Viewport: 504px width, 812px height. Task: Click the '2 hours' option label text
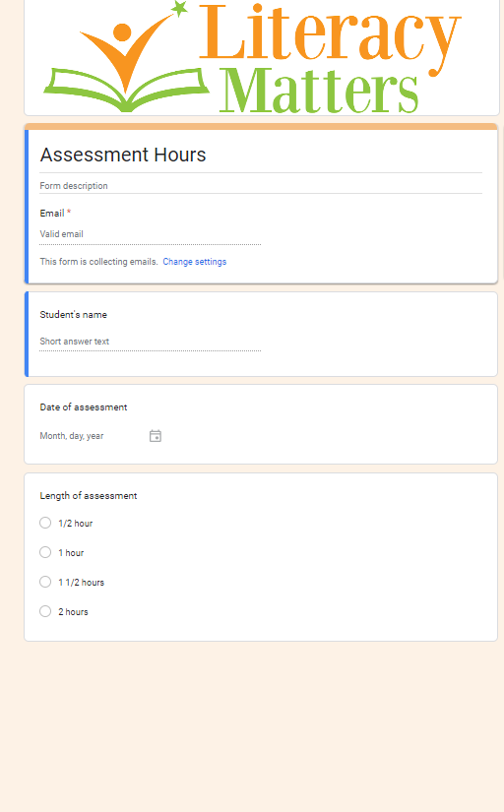[x=73, y=612]
